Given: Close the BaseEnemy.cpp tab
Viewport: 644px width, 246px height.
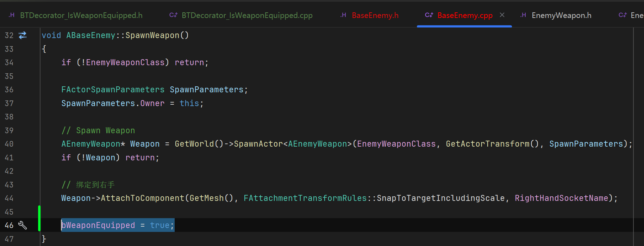Looking at the screenshot, I should coord(502,15).
